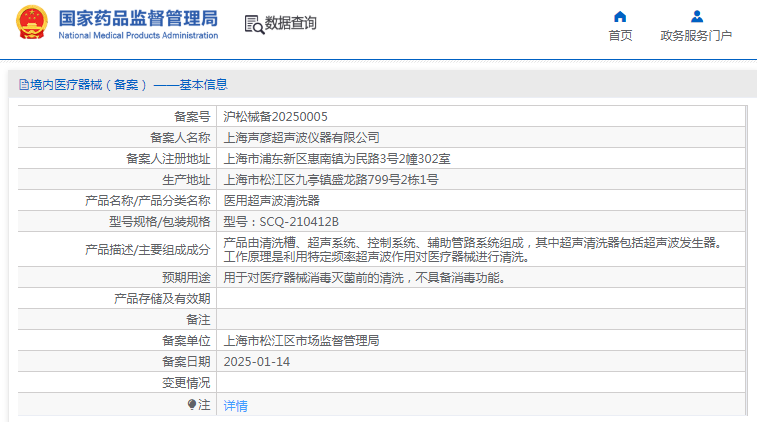
Task: Click the bulb icon next to 注
Action: pyautogui.click(x=192, y=404)
